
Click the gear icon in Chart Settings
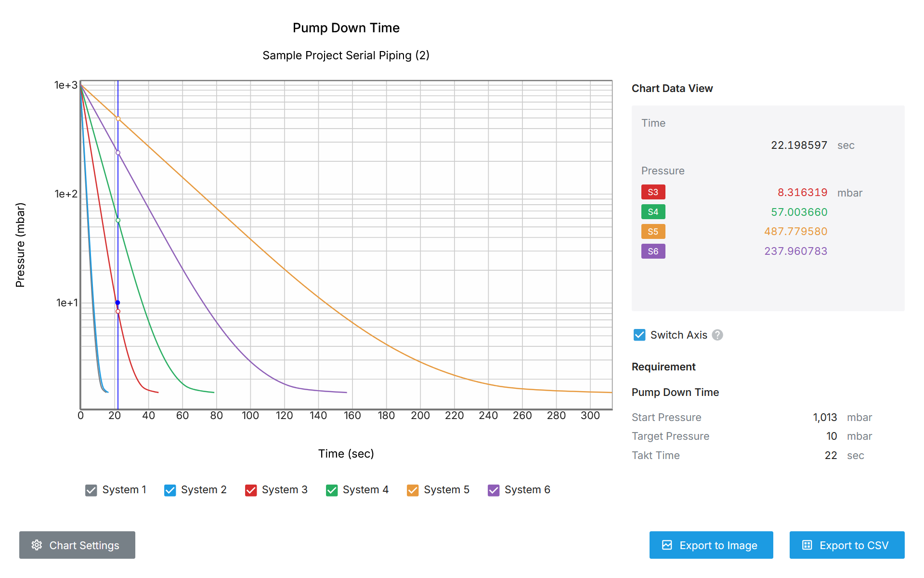(x=37, y=545)
